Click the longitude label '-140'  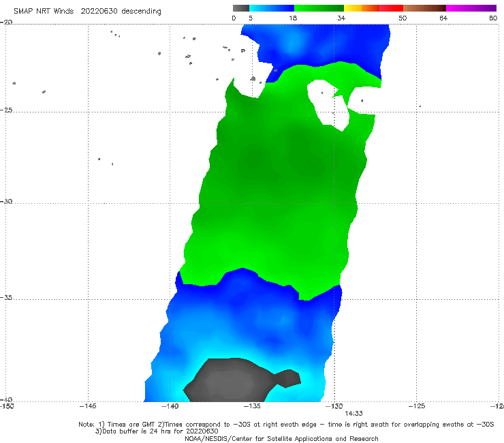170,406
